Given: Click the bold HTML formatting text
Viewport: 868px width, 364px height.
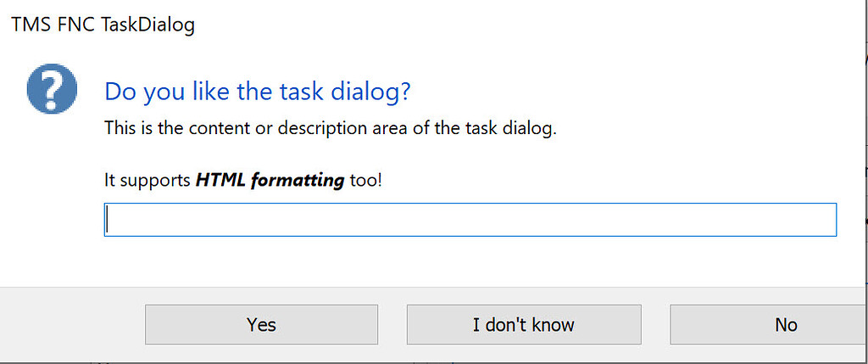Looking at the screenshot, I should pyautogui.click(x=270, y=181).
